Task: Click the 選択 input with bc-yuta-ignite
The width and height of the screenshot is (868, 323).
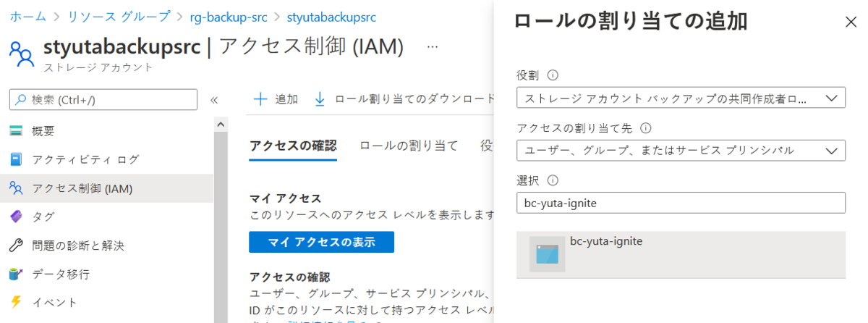Action: click(681, 203)
